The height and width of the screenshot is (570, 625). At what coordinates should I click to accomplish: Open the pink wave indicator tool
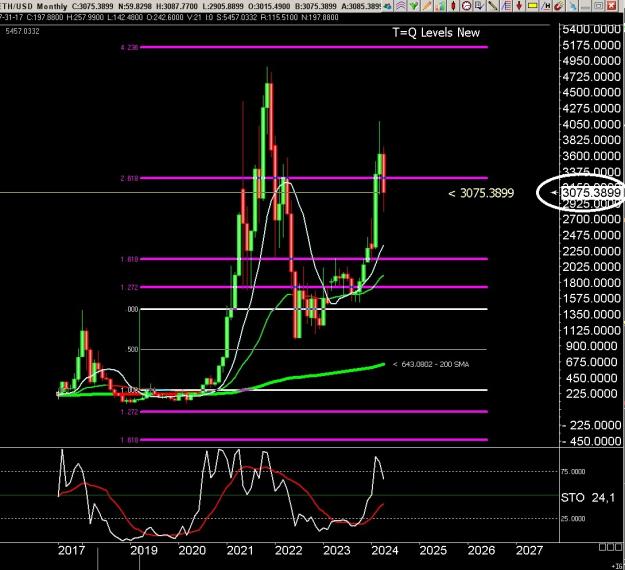point(401,6)
